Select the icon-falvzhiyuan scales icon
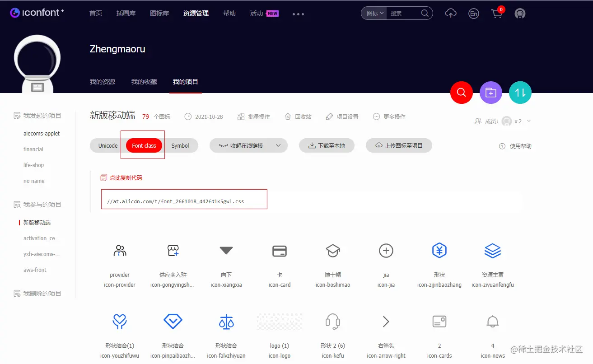This screenshot has width=593, height=364. (226, 322)
